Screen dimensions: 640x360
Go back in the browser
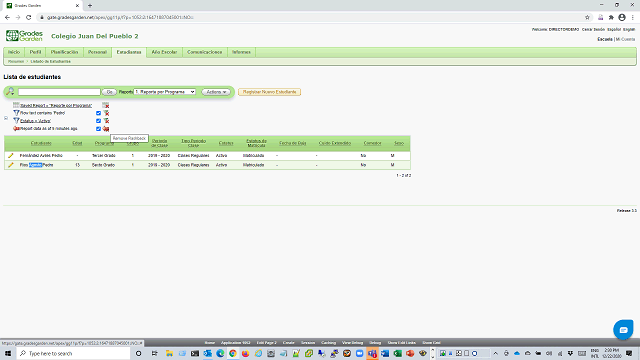(7, 18)
